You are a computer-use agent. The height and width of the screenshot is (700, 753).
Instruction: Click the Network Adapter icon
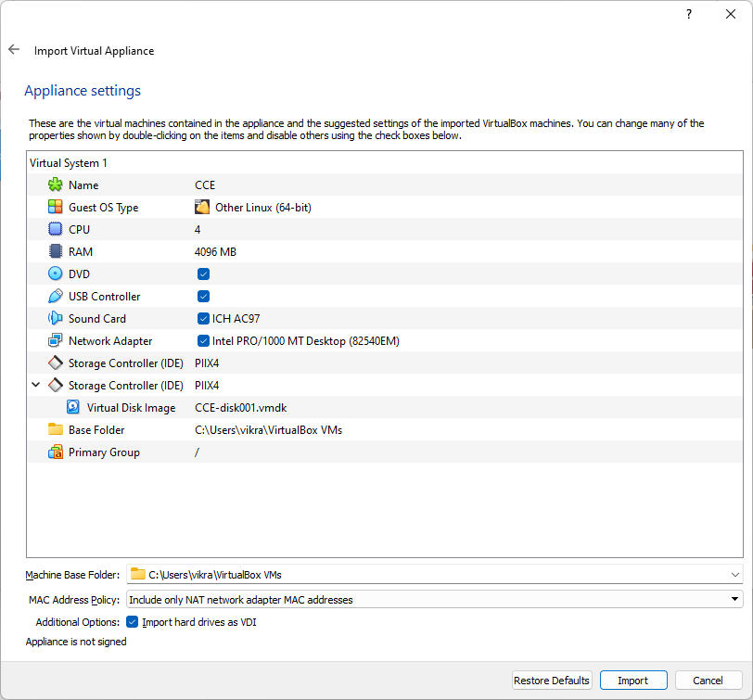[55, 340]
